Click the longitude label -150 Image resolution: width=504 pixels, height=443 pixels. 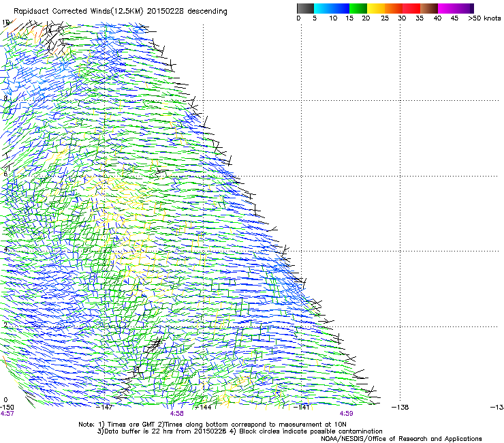pos(7,408)
